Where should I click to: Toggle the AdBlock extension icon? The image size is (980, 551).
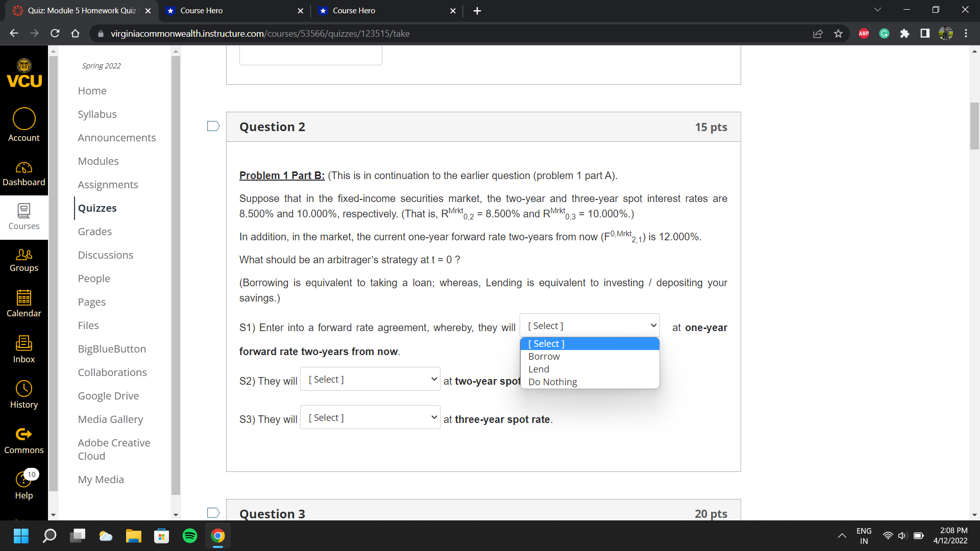coord(864,33)
